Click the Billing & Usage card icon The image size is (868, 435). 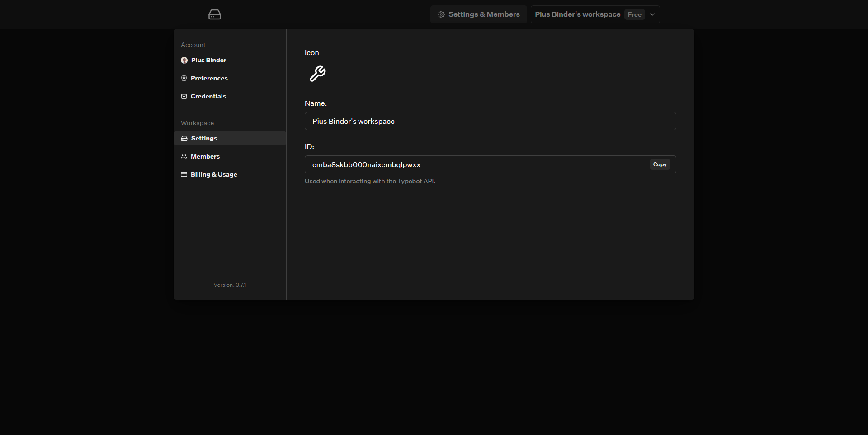pyautogui.click(x=184, y=174)
